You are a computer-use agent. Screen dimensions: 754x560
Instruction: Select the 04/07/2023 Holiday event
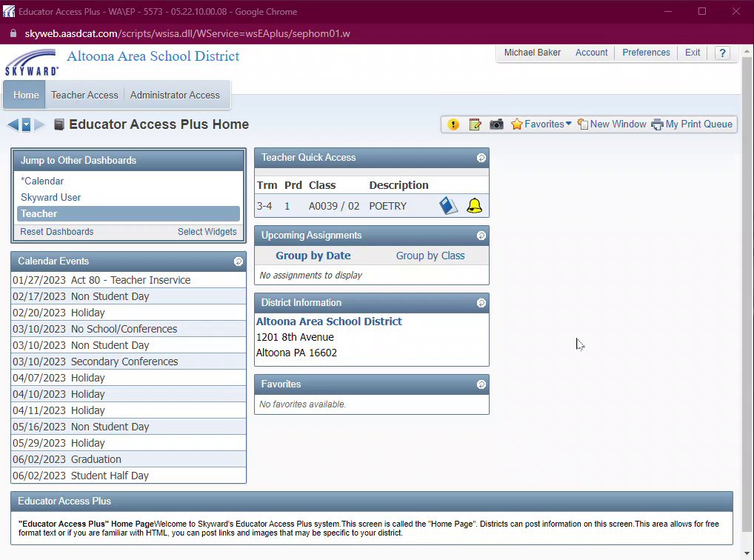[128, 378]
